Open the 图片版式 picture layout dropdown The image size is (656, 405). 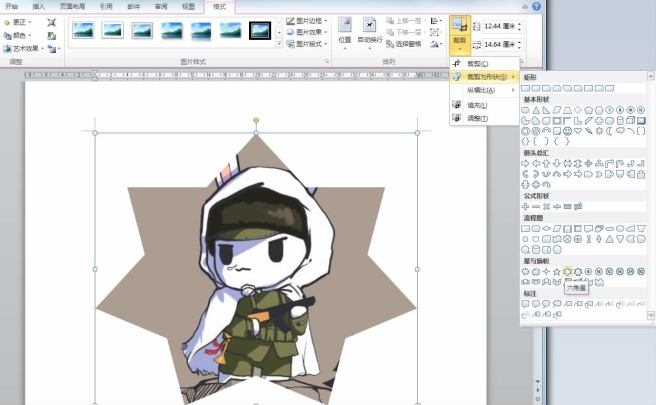pyautogui.click(x=307, y=44)
